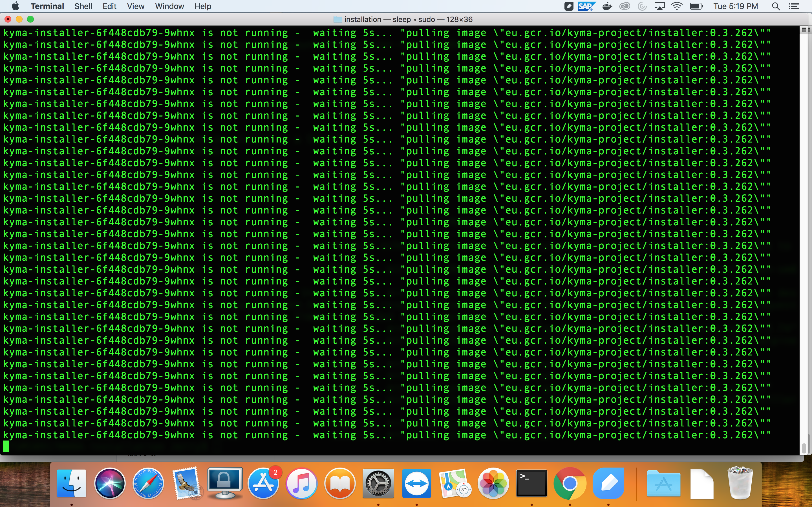Open the Shell menu
This screenshot has width=812, height=507.
[83, 6]
